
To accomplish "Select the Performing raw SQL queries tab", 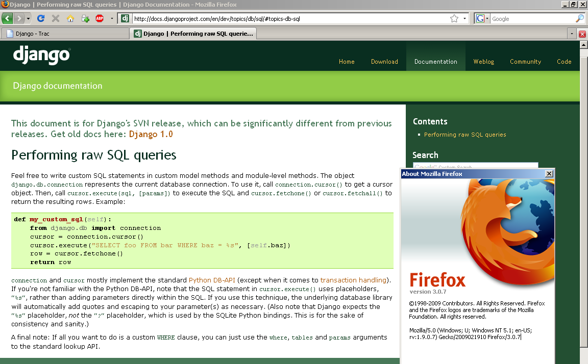I will click(193, 33).
